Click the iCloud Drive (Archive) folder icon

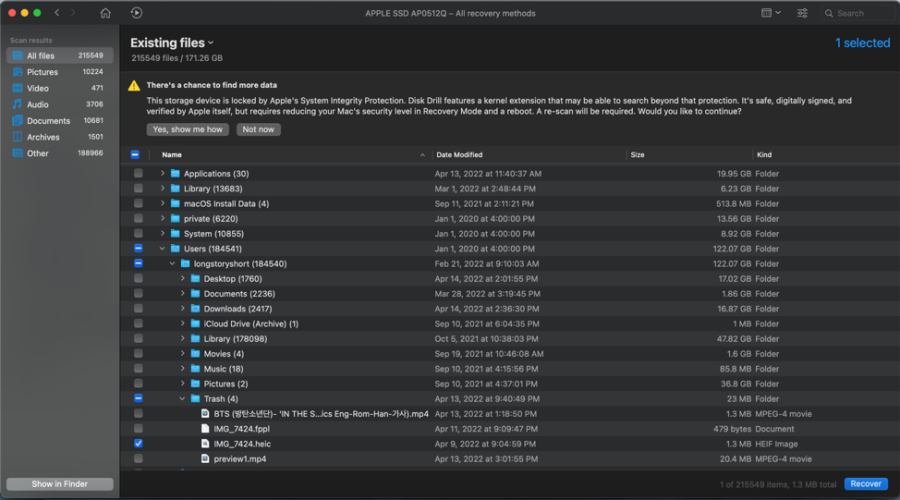(x=195, y=324)
